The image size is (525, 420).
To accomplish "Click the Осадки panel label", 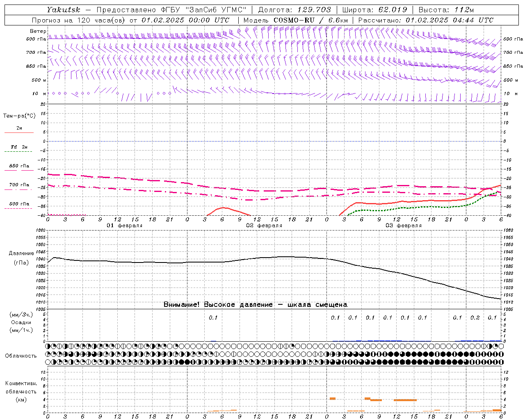I will (x=21, y=323).
